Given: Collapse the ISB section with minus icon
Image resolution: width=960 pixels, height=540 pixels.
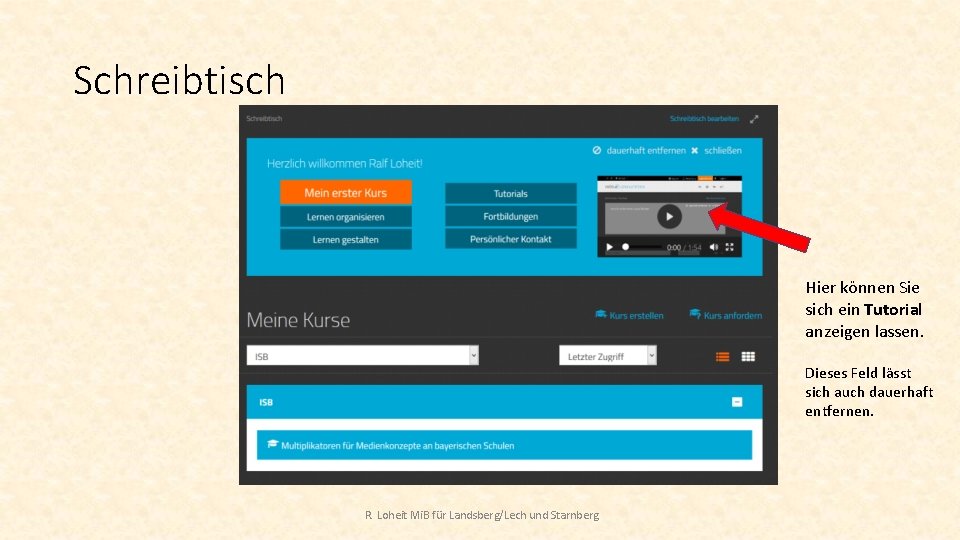Looking at the screenshot, I should tap(737, 402).
